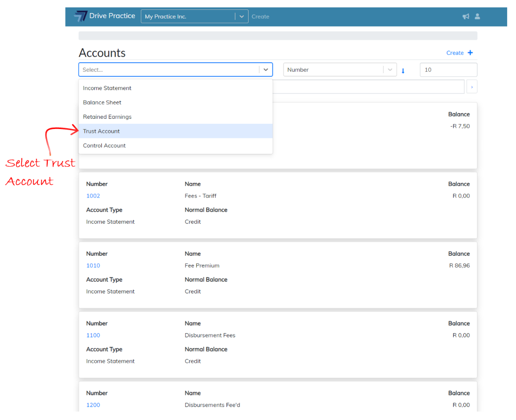Click the -R 7,50 balance value
Screen dimensions: 516x420
460,126
